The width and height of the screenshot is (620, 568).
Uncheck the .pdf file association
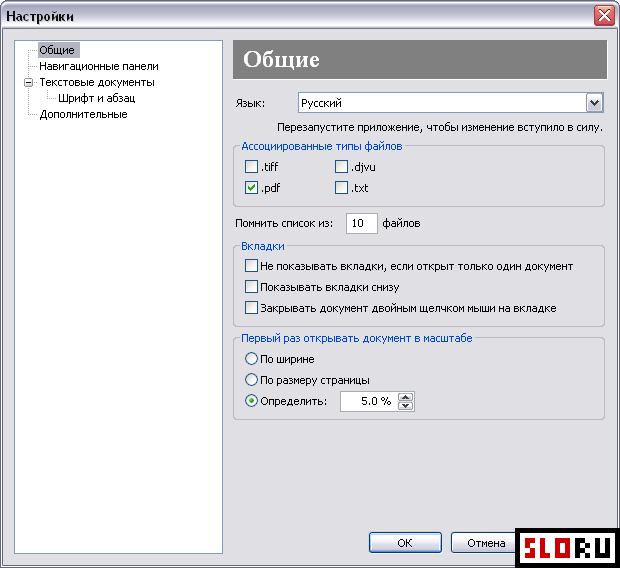point(251,187)
